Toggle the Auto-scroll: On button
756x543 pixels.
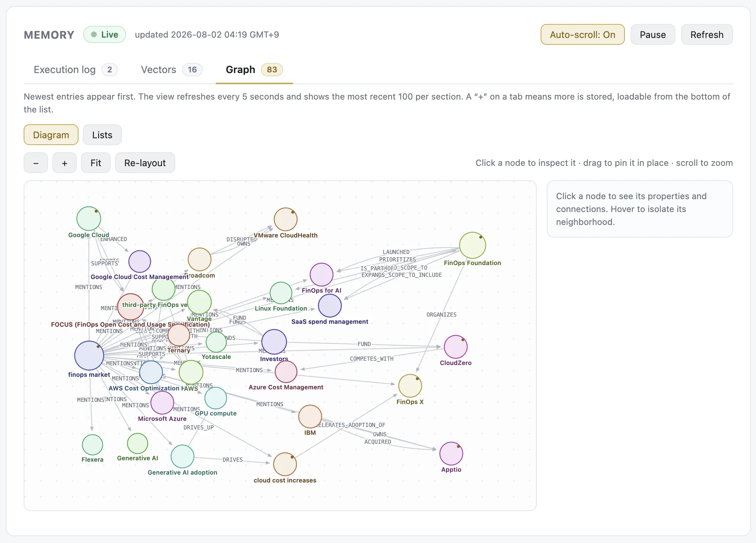tap(583, 34)
